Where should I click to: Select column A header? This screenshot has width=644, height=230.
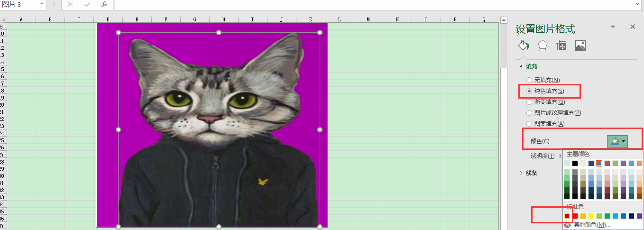pos(21,19)
